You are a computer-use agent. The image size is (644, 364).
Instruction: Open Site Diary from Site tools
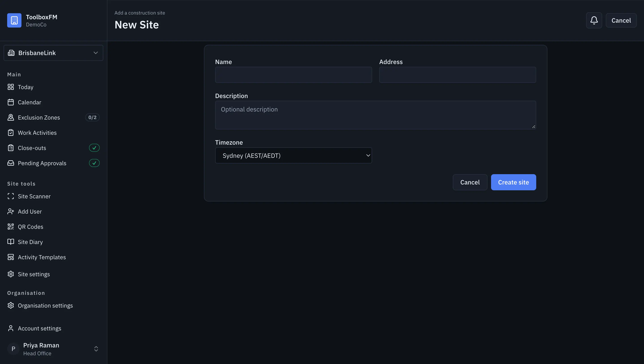point(53,242)
